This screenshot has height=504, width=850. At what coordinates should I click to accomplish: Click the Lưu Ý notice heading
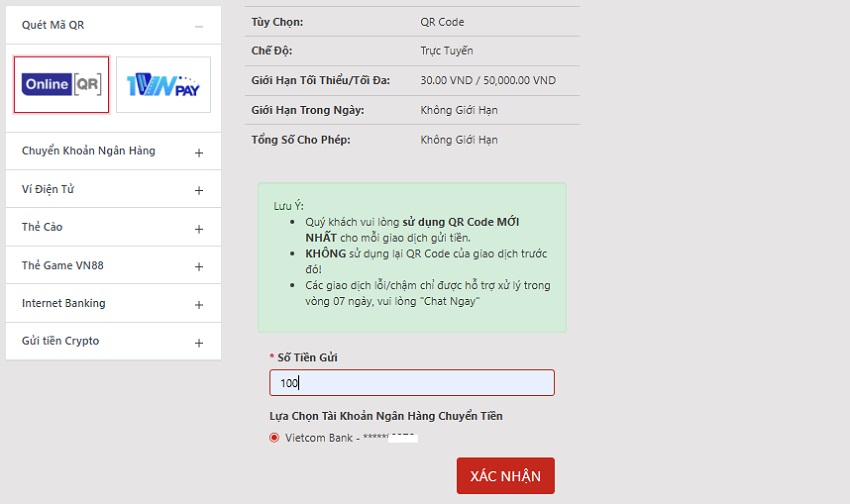(288, 206)
